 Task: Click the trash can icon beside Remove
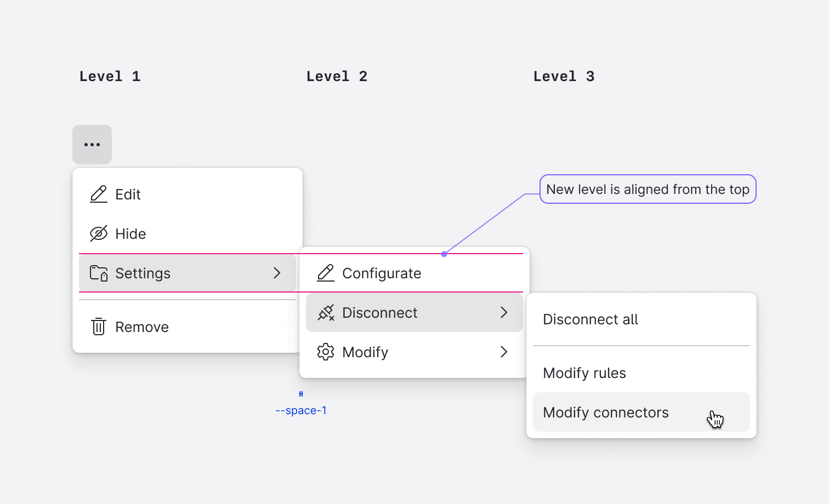click(99, 327)
